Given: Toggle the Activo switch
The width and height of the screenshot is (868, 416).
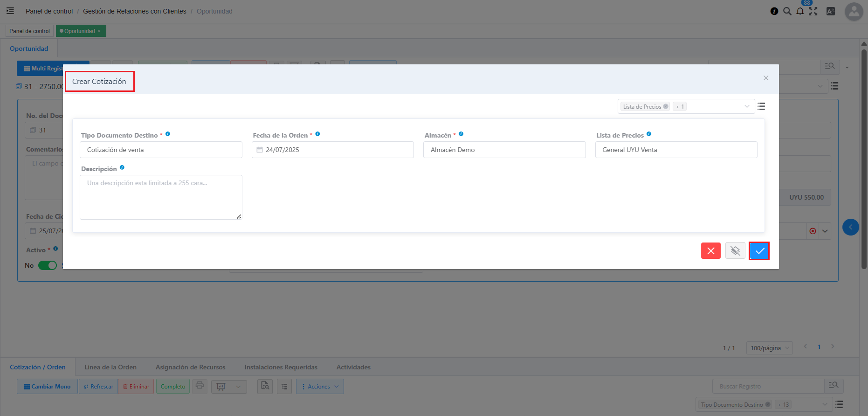Looking at the screenshot, I should coord(47,265).
